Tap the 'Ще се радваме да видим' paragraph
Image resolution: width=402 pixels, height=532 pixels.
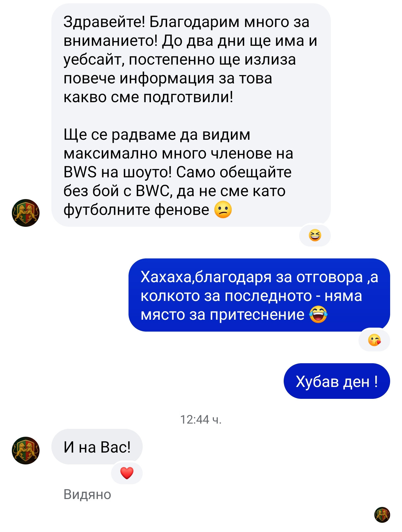(x=178, y=172)
